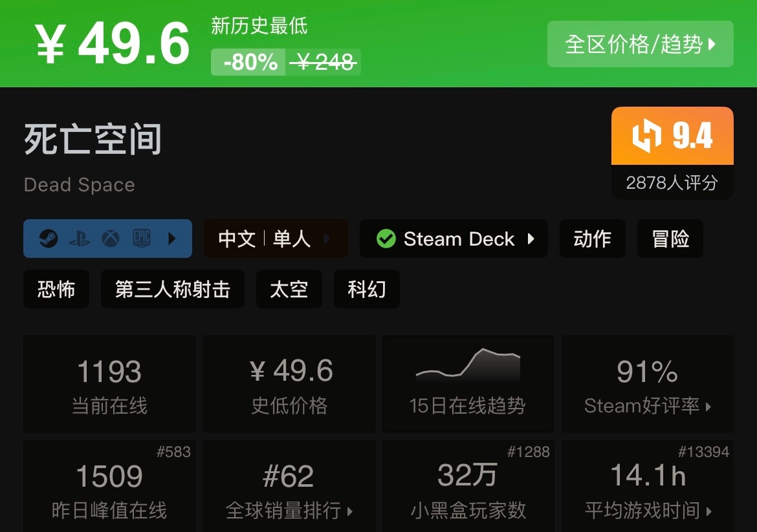
Task: Click the ¥49.6 史低价格 stat card
Action: (289, 384)
